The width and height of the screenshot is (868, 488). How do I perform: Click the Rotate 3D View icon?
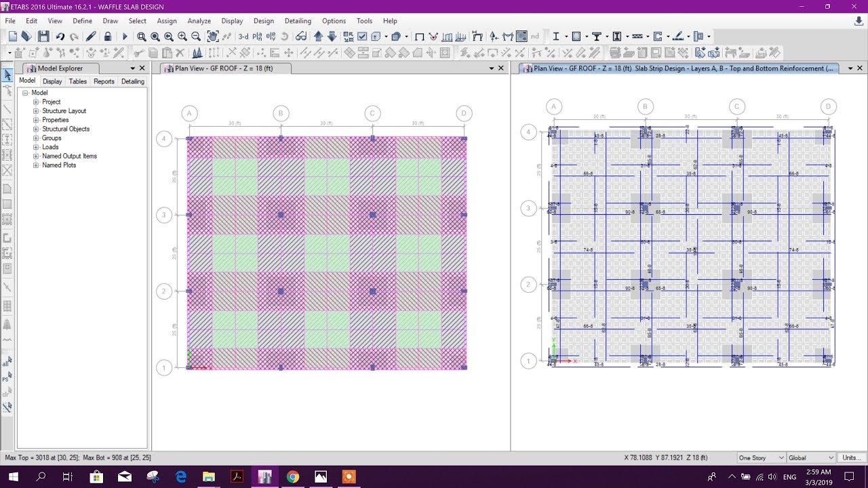(285, 35)
